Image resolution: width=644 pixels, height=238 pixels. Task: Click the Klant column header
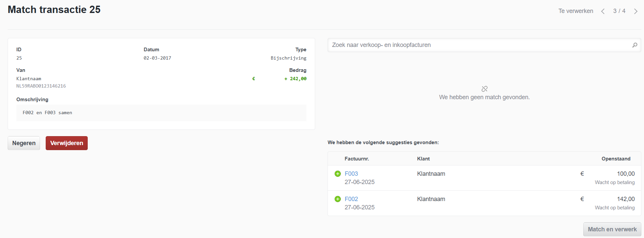[423, 159]
